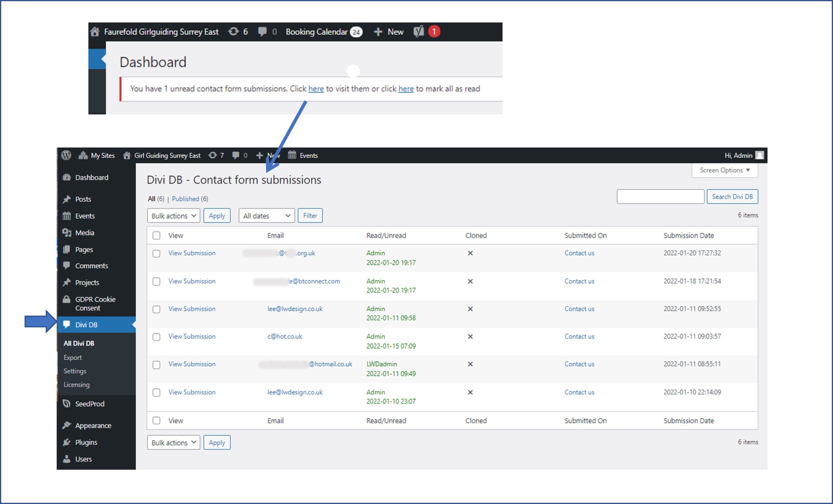The width and height of the screenshot is (833, 504).
Task: View Submission for 2022-01-10 22:14:09 entry
Action: coord(192,392)
